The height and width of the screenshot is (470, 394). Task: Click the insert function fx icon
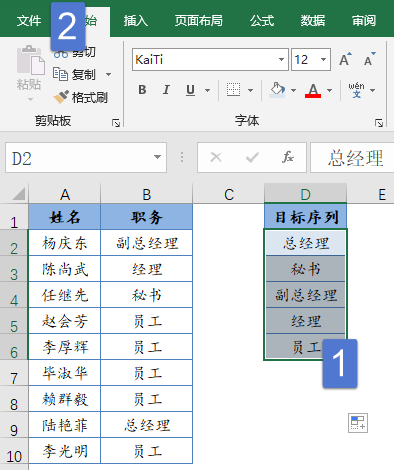tap(288, 157)
